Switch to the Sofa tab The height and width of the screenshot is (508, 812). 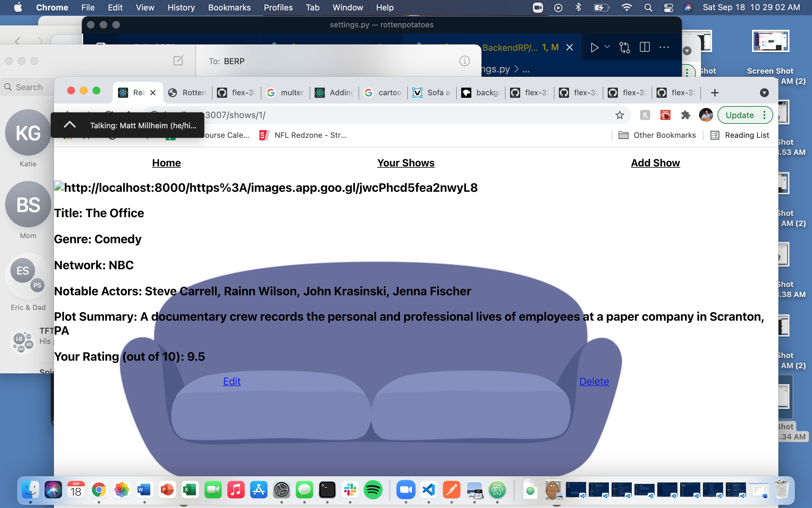[432, 93]
